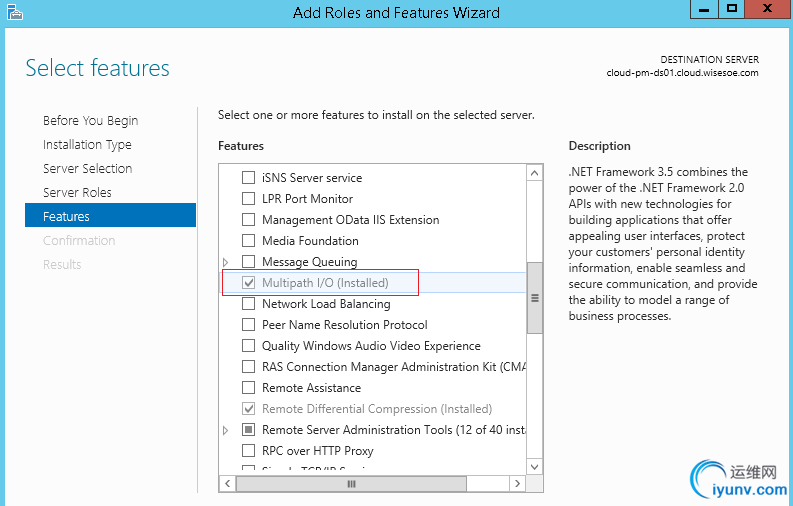Click the Peer Name Resolution Protocol label
The image size is (793, 506).
coord(344,325)
